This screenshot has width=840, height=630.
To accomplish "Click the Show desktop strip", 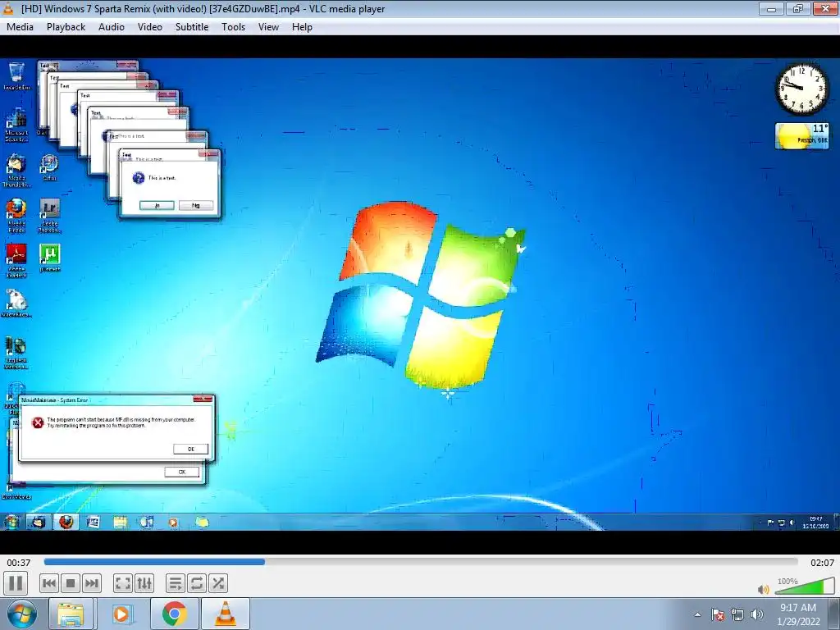I will 834,614.
